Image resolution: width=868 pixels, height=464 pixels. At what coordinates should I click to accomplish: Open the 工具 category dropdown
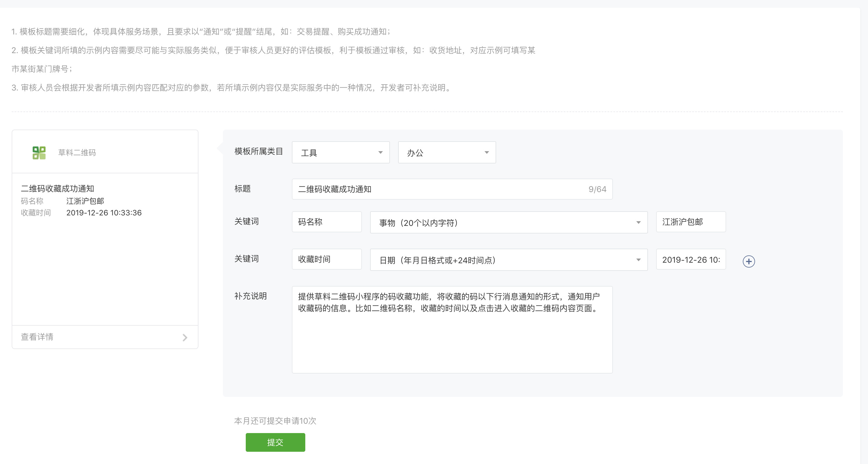click(340, 153)
